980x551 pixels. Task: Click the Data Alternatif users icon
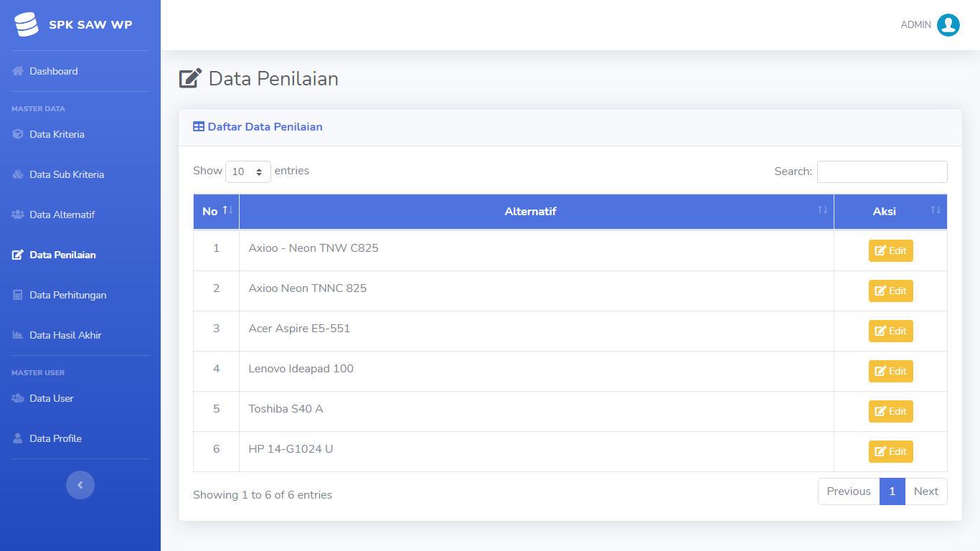(18, 215)
